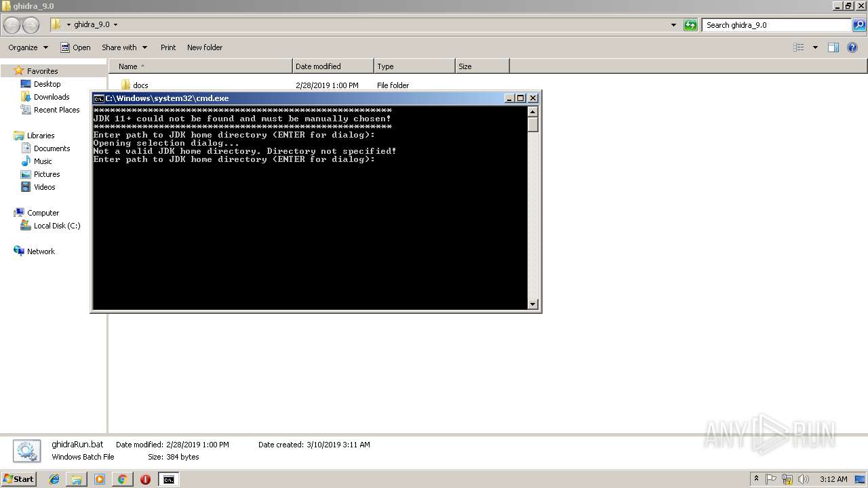Image resolution: width=868 pixels, height=488 pixels.
Task: Select the docs folder row name
Action: pyautogui.click(x=140, y=85)
